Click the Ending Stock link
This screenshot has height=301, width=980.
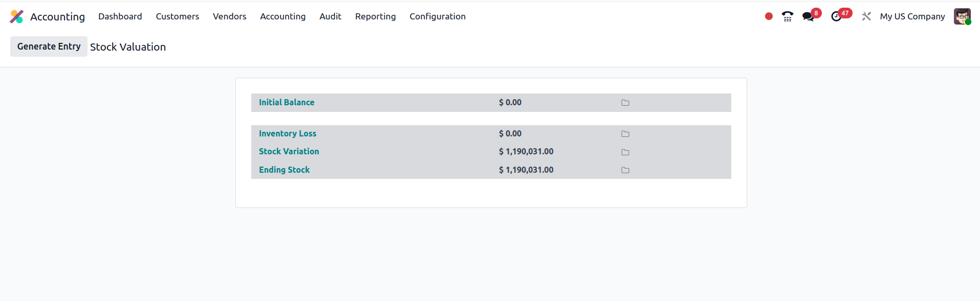284,170
